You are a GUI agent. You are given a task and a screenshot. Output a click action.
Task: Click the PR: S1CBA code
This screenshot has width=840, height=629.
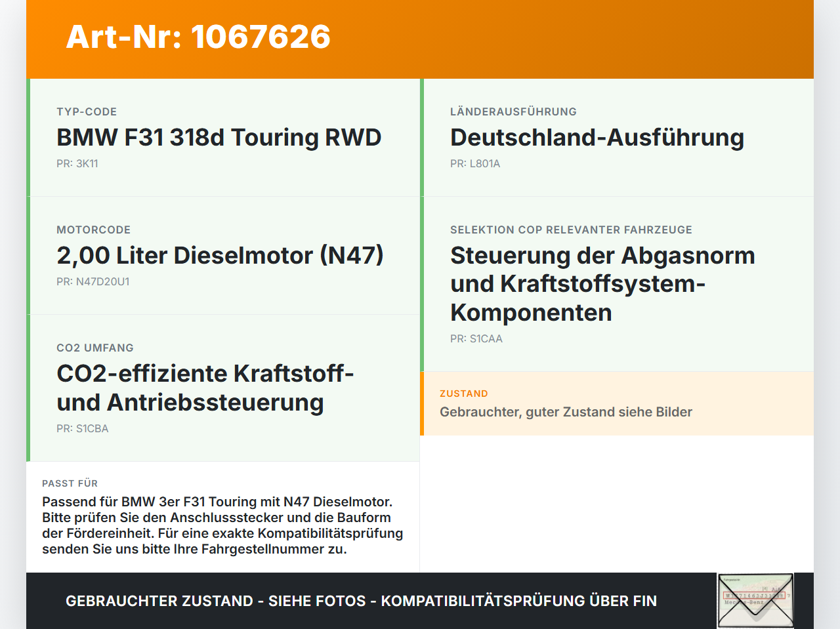pyautogui.click(x=83, y=428)
